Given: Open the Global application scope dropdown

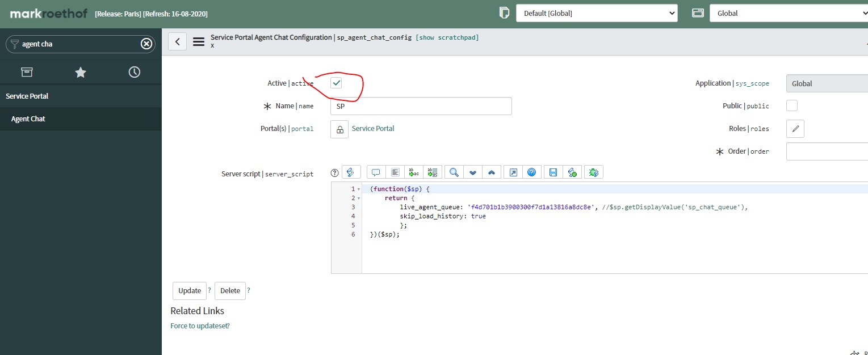Looking at the screenshot, I should 789,13.
